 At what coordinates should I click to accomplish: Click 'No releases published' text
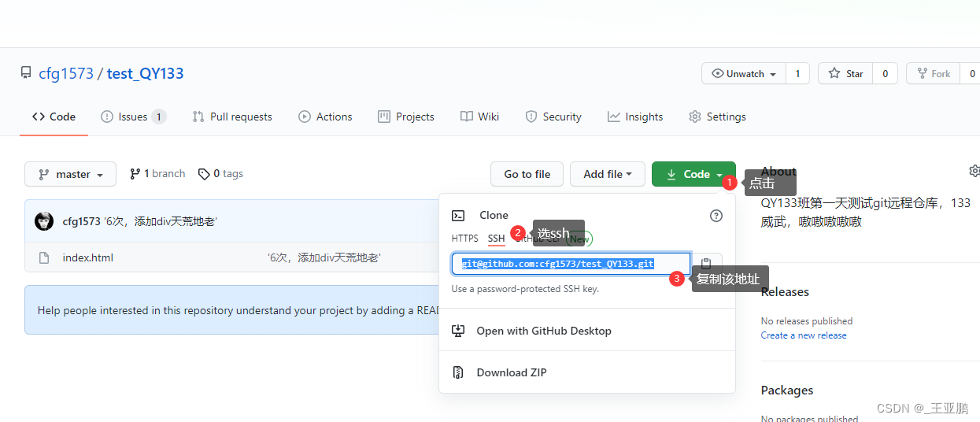807,321
